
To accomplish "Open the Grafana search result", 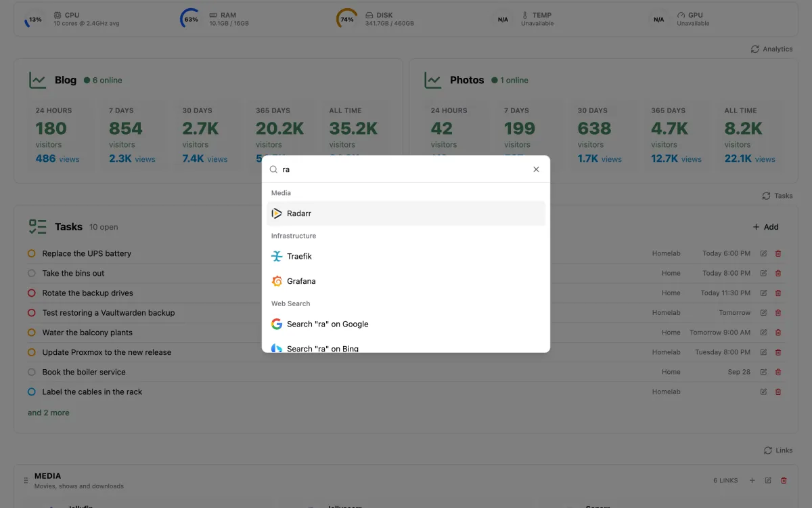I will coord(406,281).
